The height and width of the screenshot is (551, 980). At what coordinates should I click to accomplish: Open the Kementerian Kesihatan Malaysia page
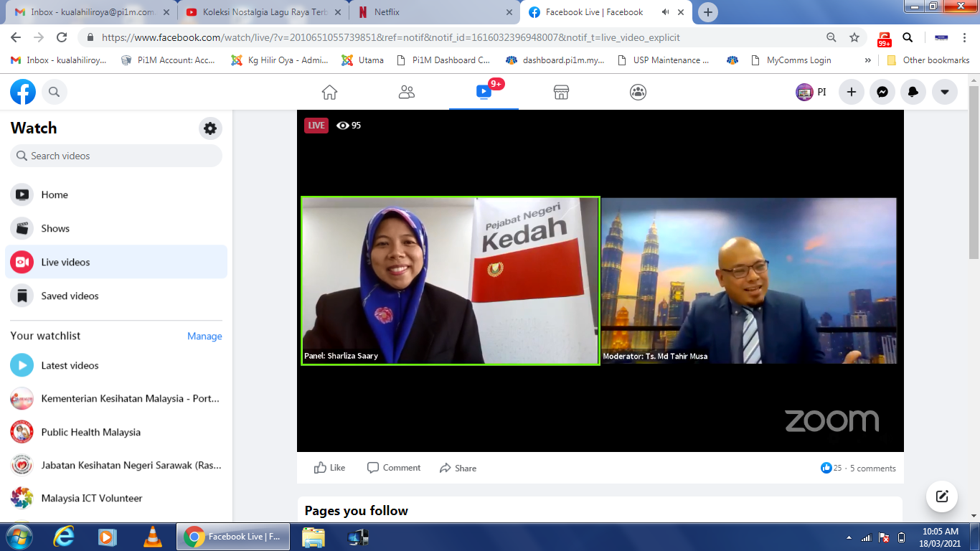pos(116,398)
